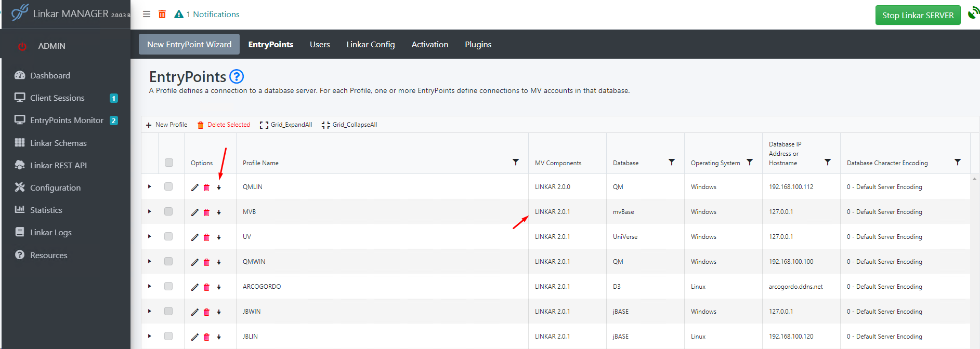Edit the QMLIN profile with pencil icon
This screenshot has width=980, height=349.
[x=195, y=187]
